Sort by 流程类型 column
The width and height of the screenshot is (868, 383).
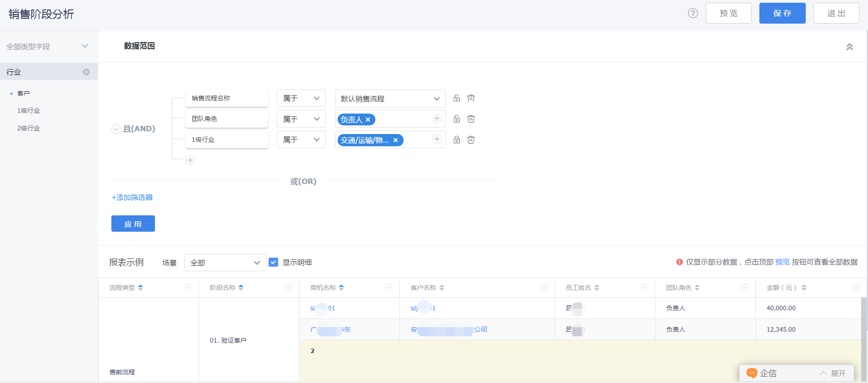tap(140, 288)
